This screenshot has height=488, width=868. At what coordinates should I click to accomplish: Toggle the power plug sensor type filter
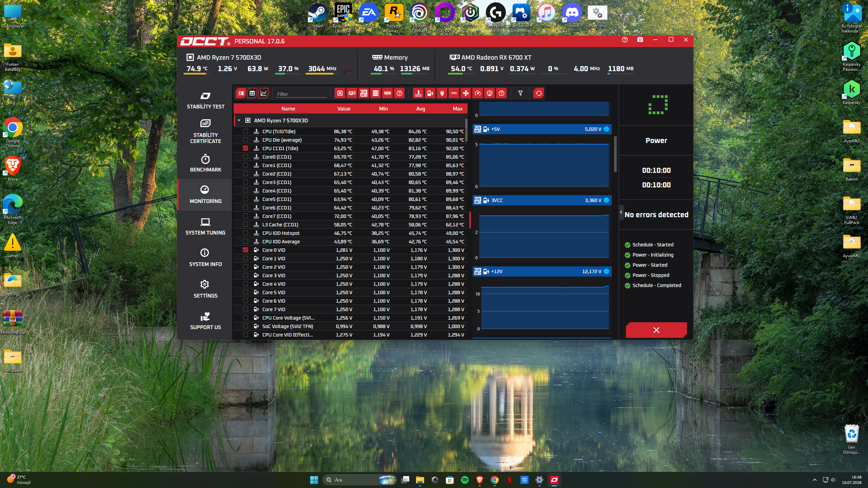point(442,93)
